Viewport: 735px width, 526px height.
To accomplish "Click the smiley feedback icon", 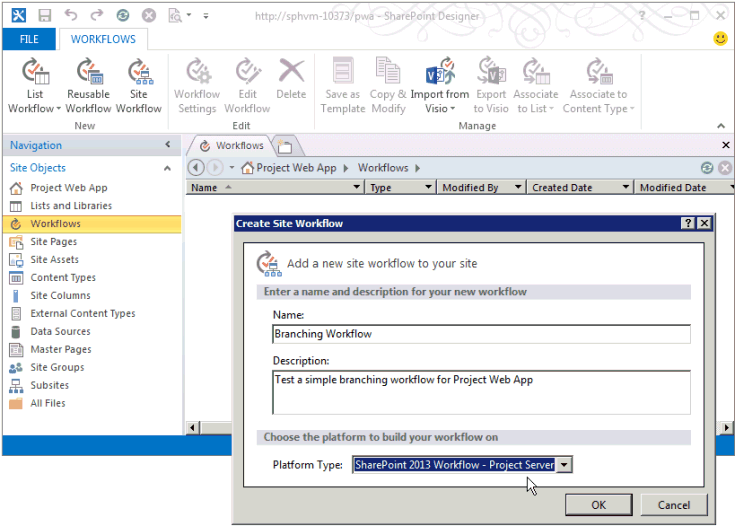I will pyautogui.click(x=720, y=39).
